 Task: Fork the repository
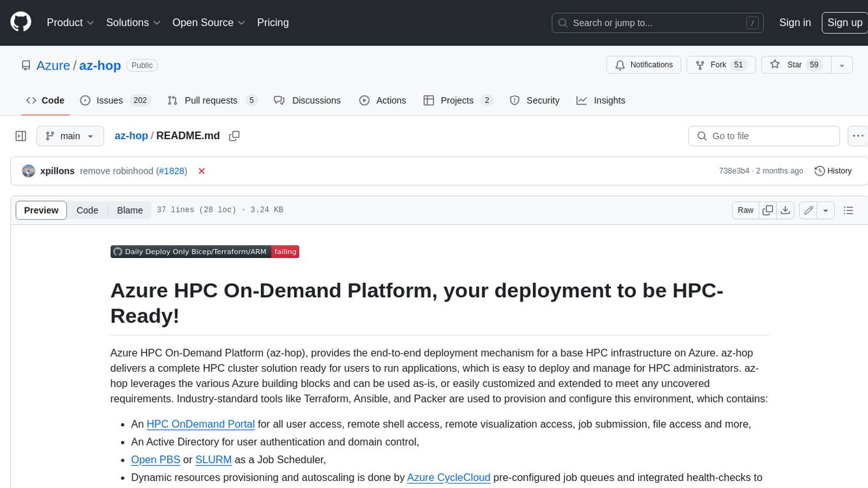721,65
